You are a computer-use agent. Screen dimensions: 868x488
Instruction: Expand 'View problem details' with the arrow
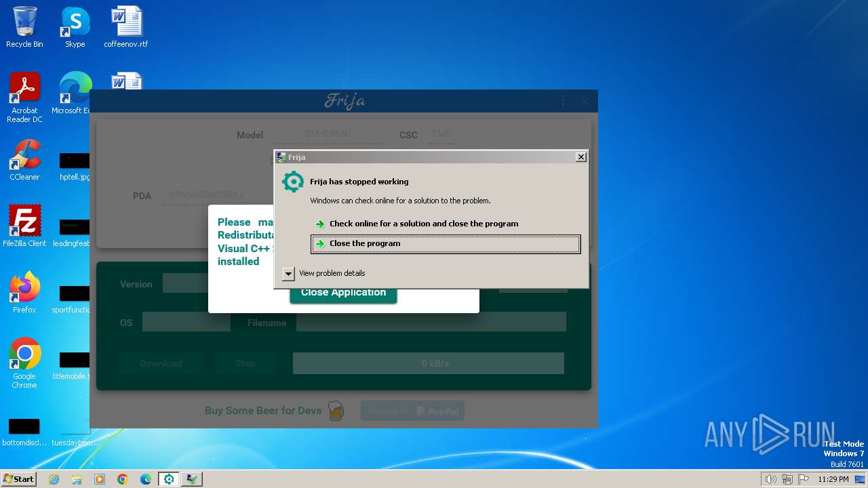pos(288,273)
